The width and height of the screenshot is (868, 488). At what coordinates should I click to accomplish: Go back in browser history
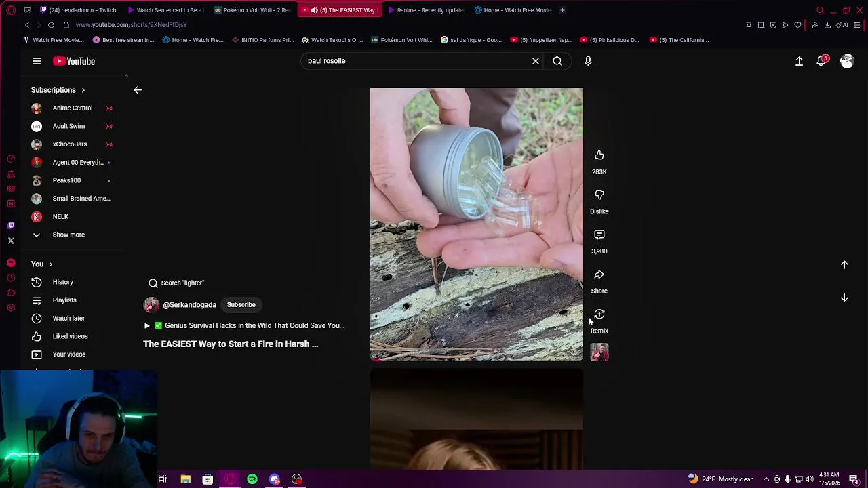(27, 25)
